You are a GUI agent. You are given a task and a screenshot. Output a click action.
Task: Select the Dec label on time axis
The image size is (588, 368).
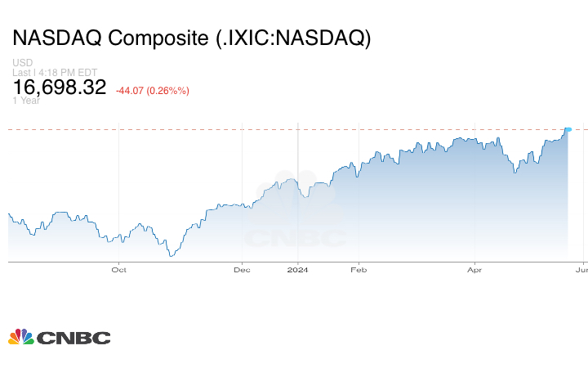(242, 269)
